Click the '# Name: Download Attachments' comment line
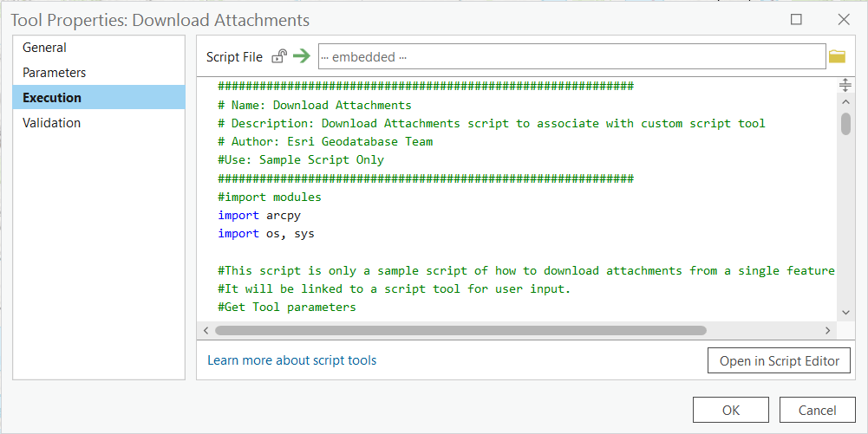 (315, 105)
